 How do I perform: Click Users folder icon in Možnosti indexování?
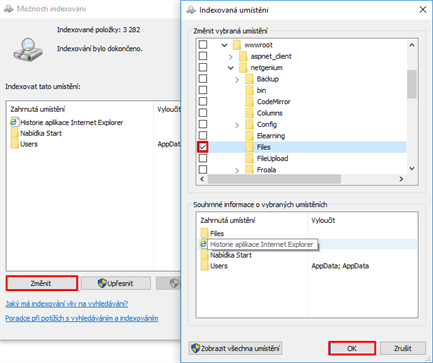coord(14,144)
